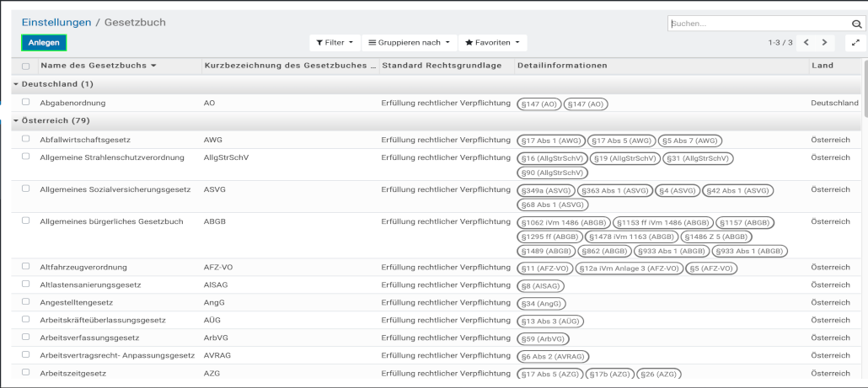
Task: Open the Einstellungen breadcrumb link
Action: pyautogui.click(x=56, y=22)
